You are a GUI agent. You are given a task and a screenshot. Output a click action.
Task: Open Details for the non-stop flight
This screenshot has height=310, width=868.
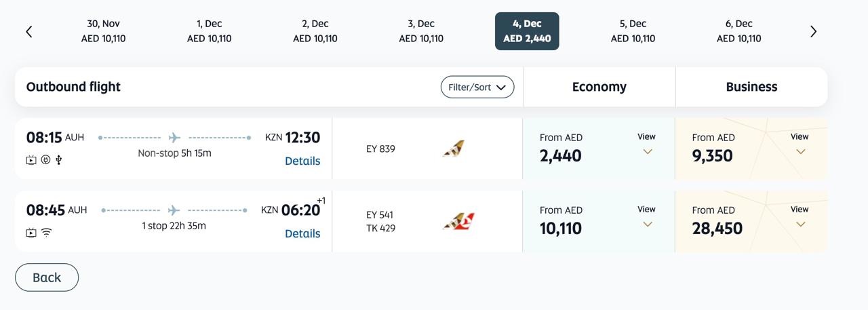tap(302, 161)
